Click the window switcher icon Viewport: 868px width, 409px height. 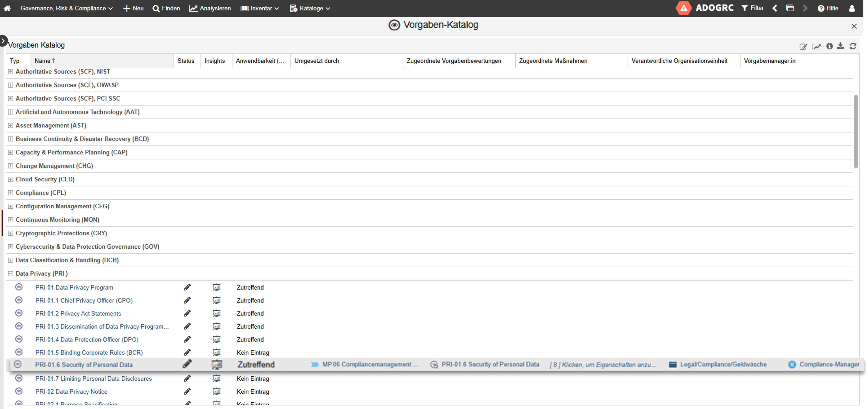(x=790, y=8)
